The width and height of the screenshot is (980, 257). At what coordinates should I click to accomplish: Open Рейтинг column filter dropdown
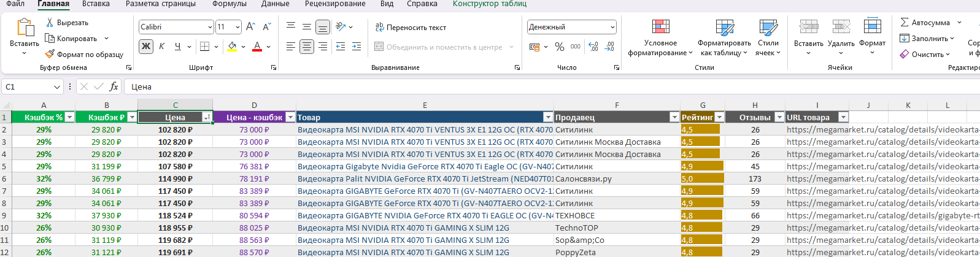719,117
